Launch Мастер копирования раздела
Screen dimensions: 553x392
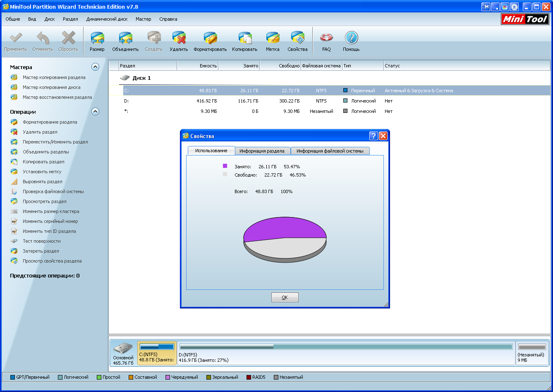coord(54,77)
